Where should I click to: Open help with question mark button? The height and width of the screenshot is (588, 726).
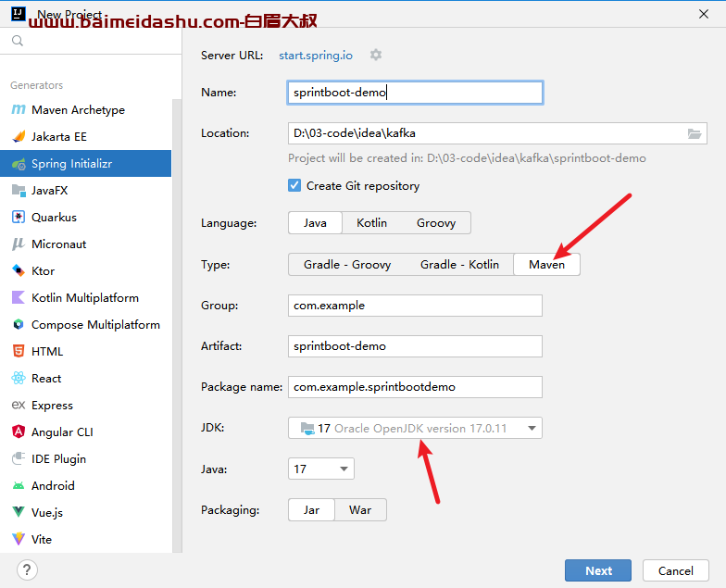[28, 570]
